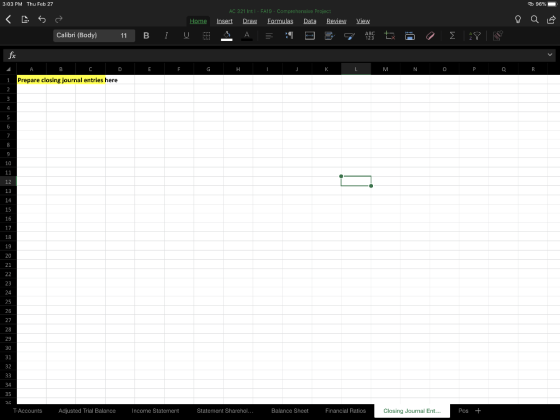Select the Closing Journal Ent... sheet tab

[412, 411]
